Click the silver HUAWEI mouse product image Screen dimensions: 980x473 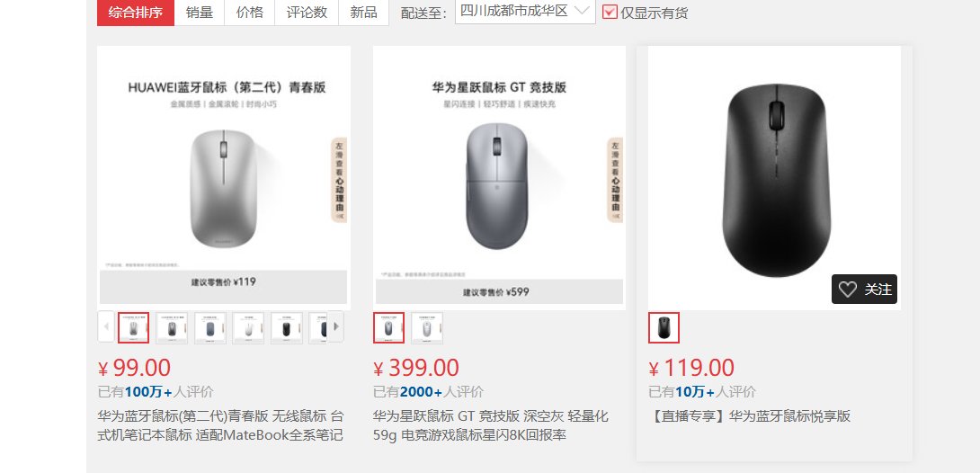pos(224,177)
